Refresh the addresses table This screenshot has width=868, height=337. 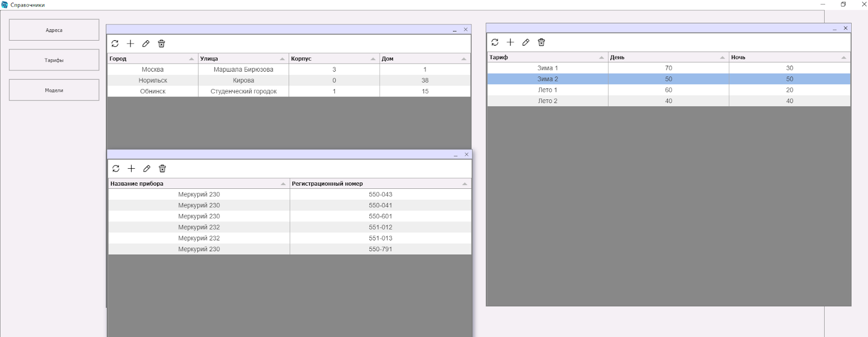click(115, 44)
